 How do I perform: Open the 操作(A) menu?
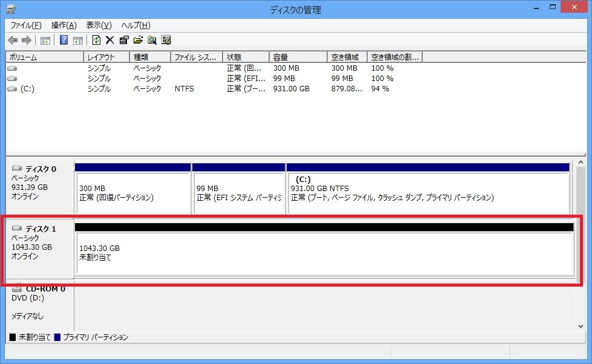tap(64, 25)
